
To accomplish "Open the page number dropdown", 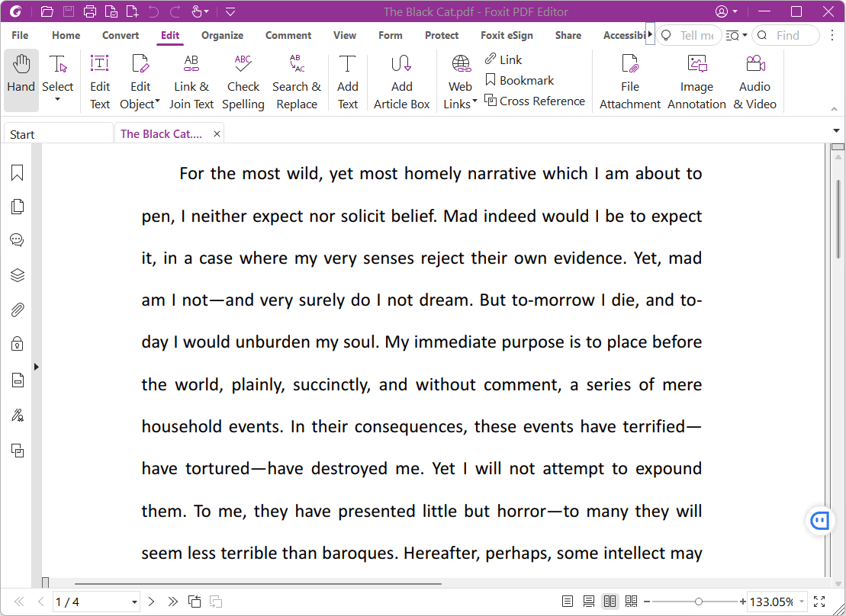I will 134,602.
